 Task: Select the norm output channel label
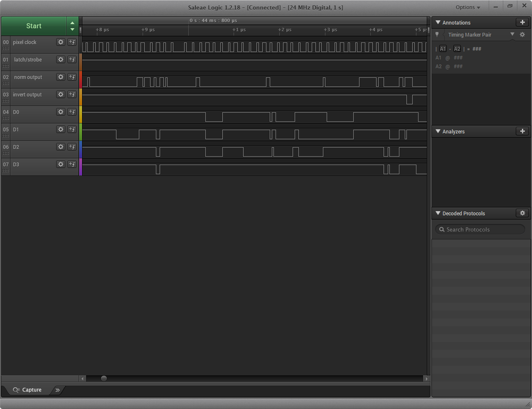[28, 77]
